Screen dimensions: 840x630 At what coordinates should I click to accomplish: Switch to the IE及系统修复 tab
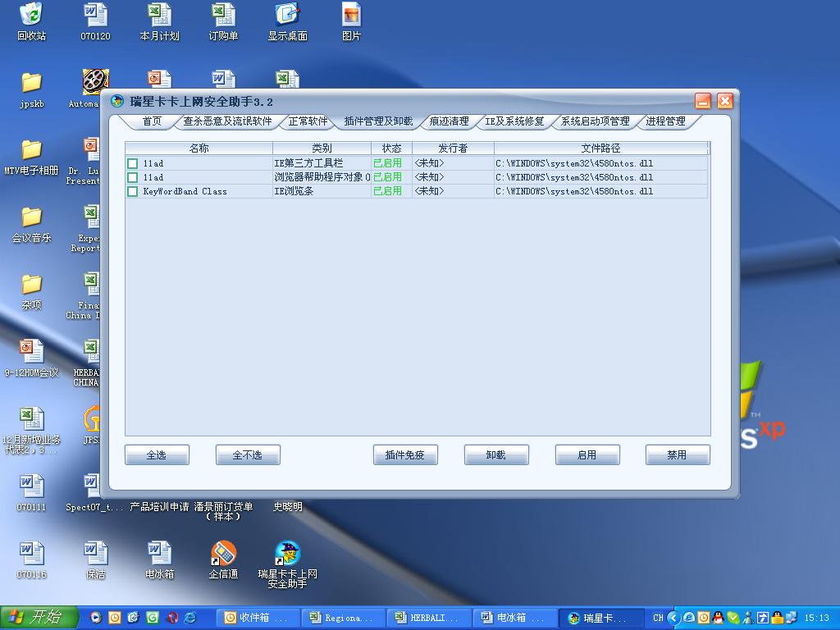pos(514,121)
